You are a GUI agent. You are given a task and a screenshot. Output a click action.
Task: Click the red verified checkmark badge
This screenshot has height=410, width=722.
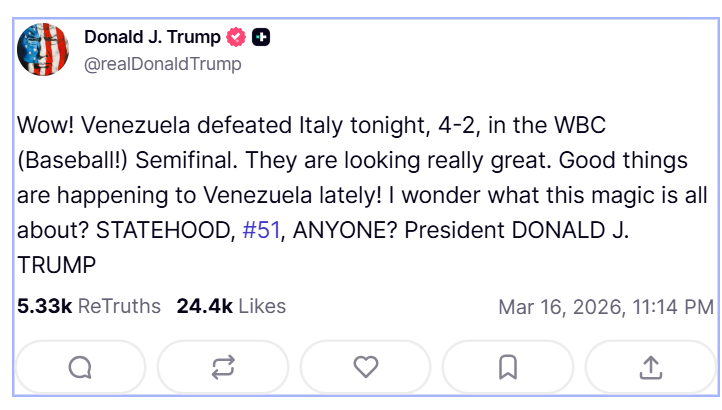(237, 38)
